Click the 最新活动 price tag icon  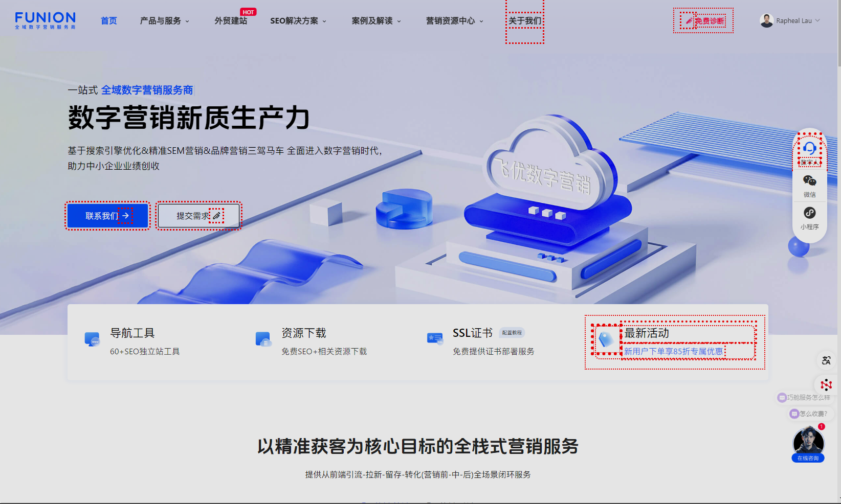(x=606, y=339)
